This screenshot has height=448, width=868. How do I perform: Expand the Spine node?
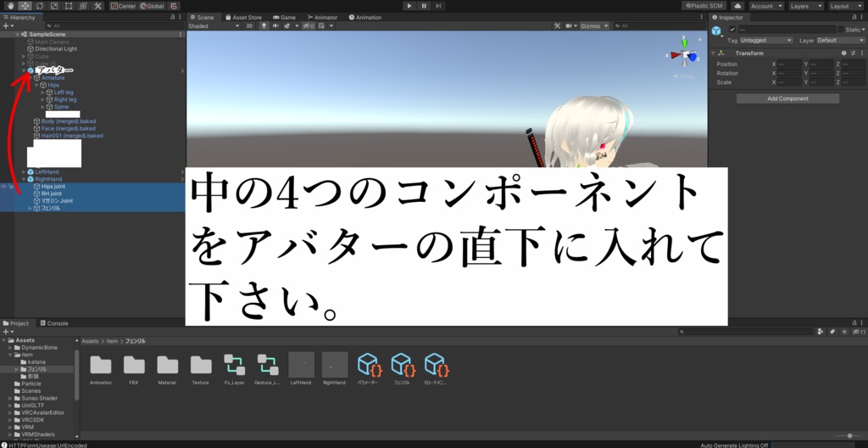42,107
